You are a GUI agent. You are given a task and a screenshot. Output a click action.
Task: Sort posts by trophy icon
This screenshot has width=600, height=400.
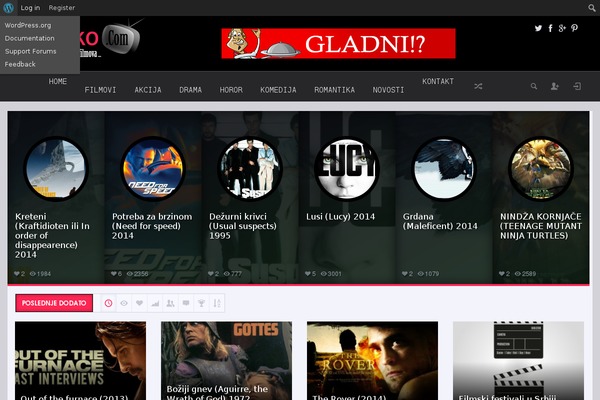coord(201,303)
